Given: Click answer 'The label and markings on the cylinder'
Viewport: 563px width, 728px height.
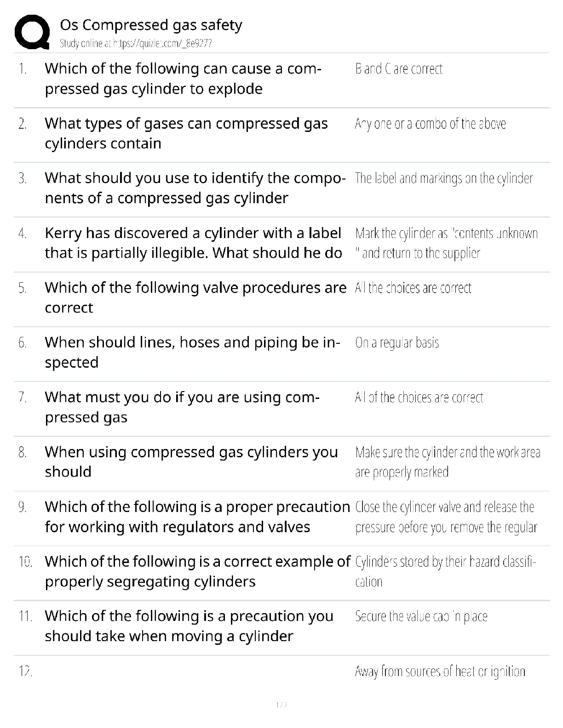Looking at the screenshot, I should 443,178.
